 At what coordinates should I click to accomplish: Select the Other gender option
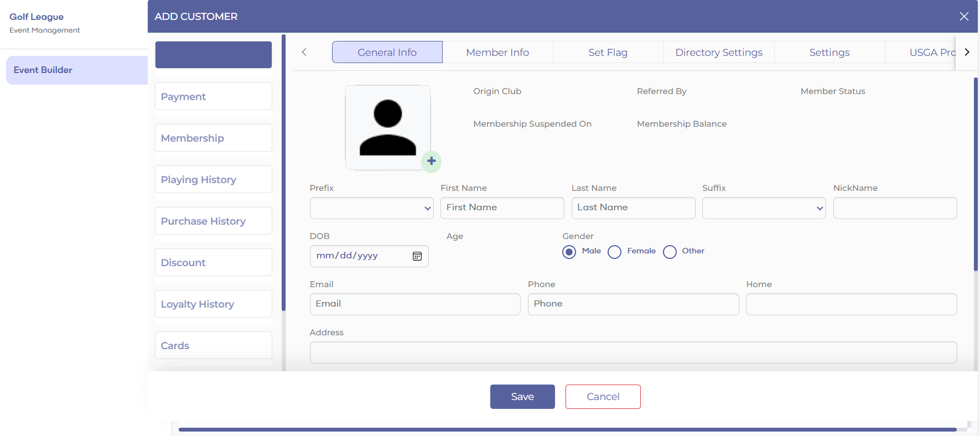pyautogui.click(x=670, y=252)
